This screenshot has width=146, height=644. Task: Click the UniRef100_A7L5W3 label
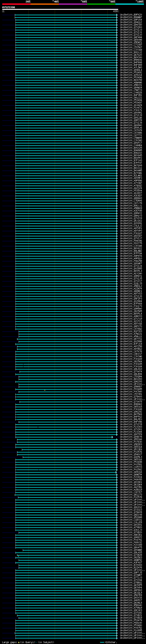(131, 67)
